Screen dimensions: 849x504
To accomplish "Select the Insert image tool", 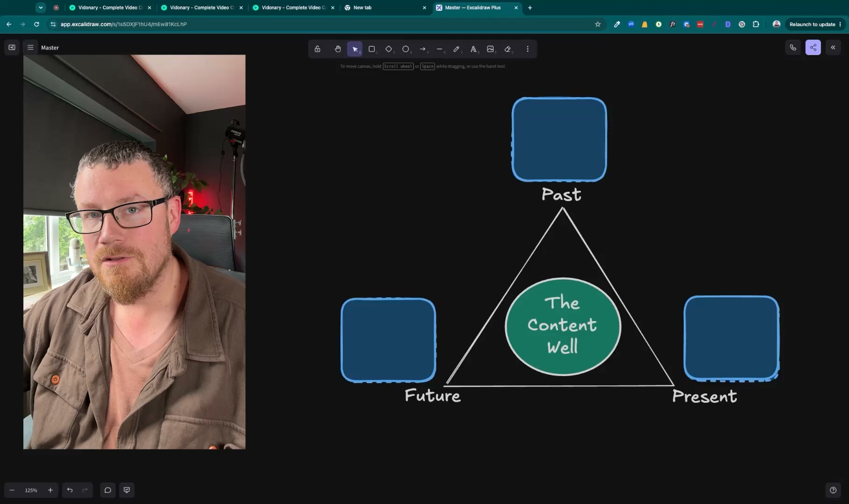I will [x=490, y=49].
